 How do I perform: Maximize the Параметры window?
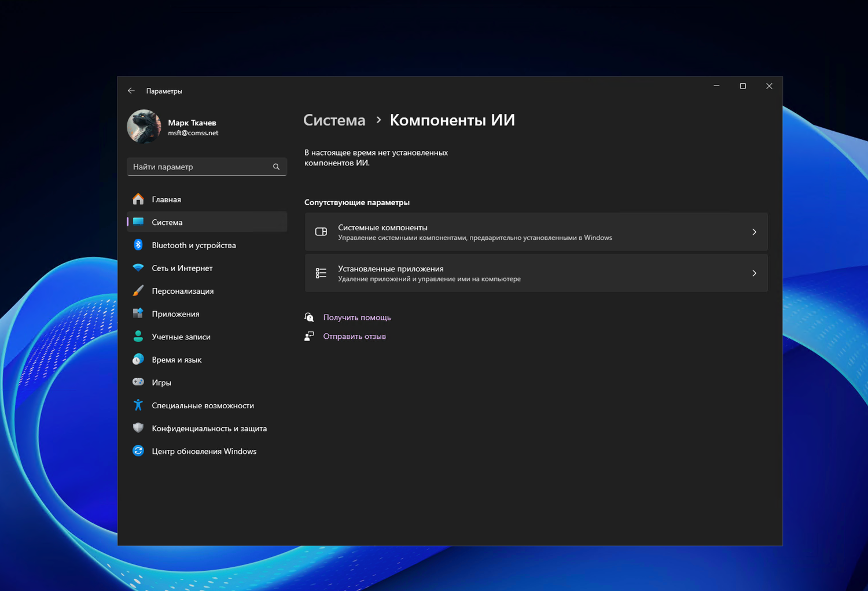click(743, 86)
